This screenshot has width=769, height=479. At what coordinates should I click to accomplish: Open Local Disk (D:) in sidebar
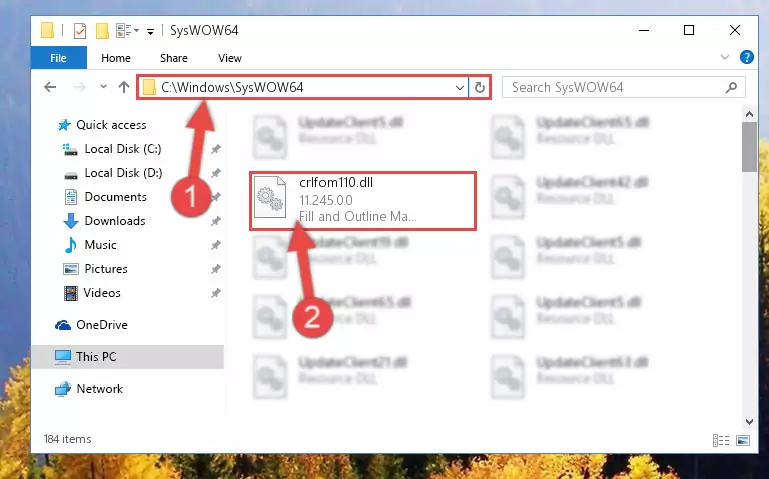[123, 173]
